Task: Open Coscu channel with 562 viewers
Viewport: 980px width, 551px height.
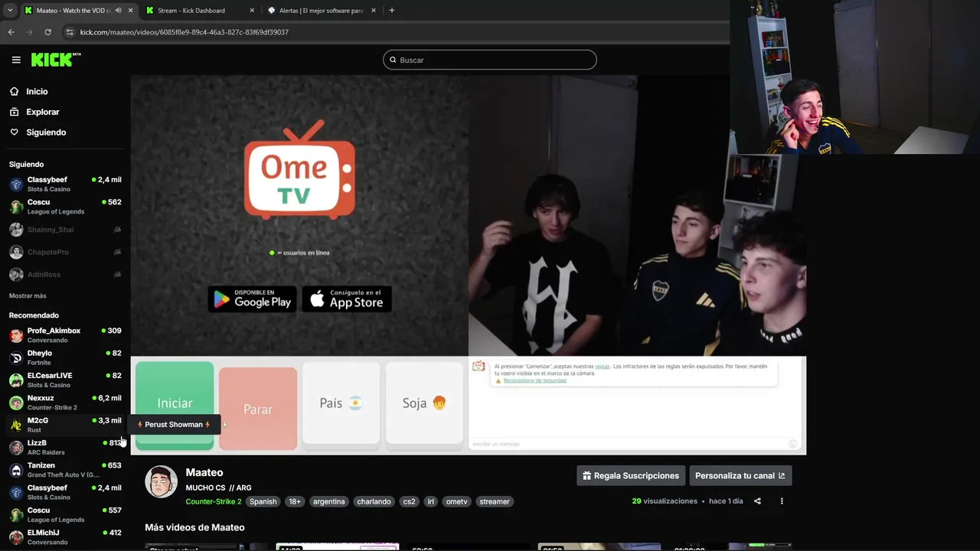Action: point(65,207)
